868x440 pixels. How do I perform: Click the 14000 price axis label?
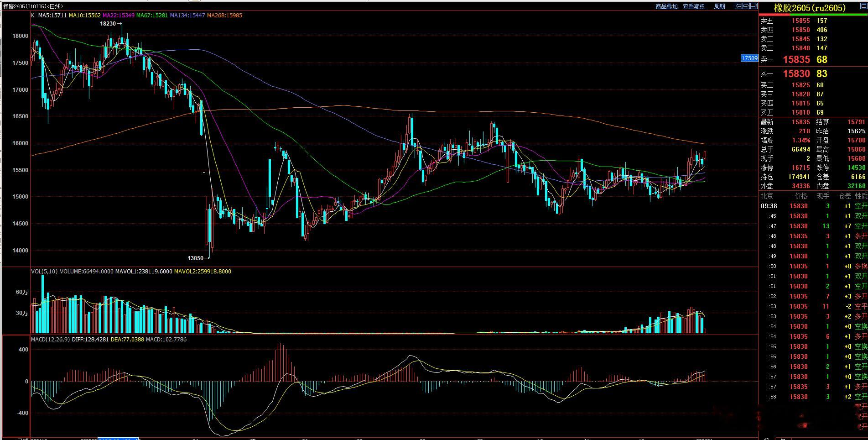(x=21, y=251)
